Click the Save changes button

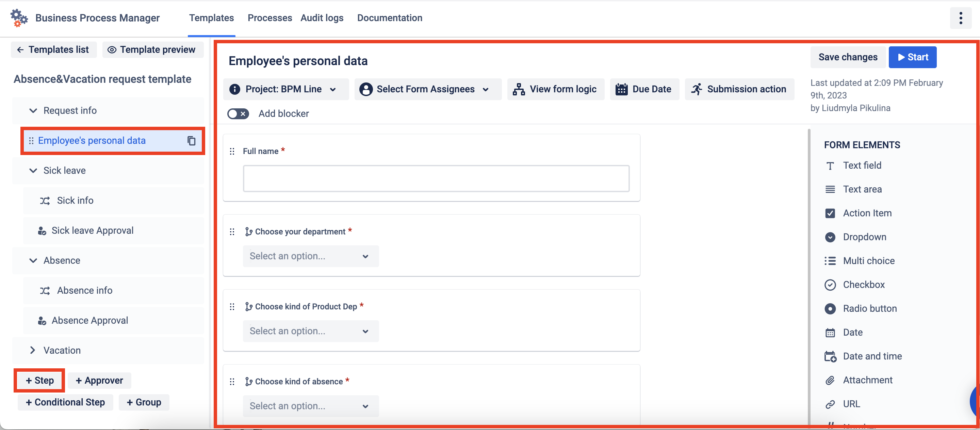coord(848,57)
